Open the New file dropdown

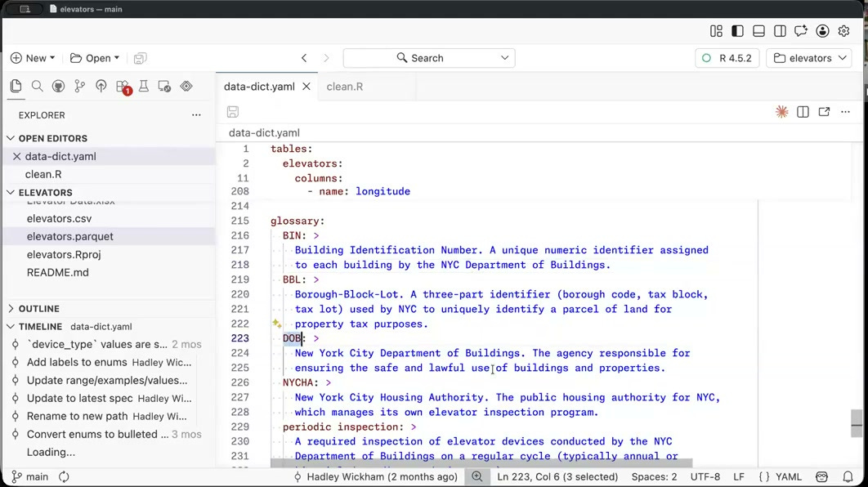click(33, 58)
